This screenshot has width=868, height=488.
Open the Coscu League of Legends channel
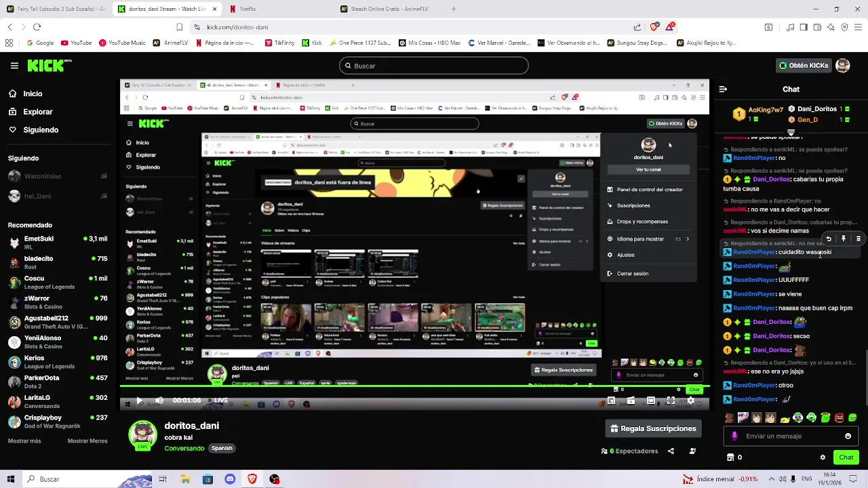tap(58, 282)
